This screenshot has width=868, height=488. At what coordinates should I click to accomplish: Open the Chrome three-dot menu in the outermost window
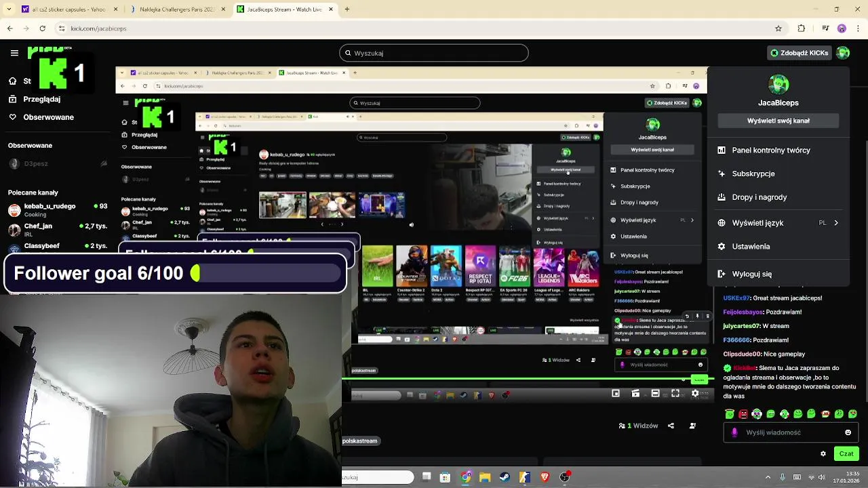click(x=858, y=28)
